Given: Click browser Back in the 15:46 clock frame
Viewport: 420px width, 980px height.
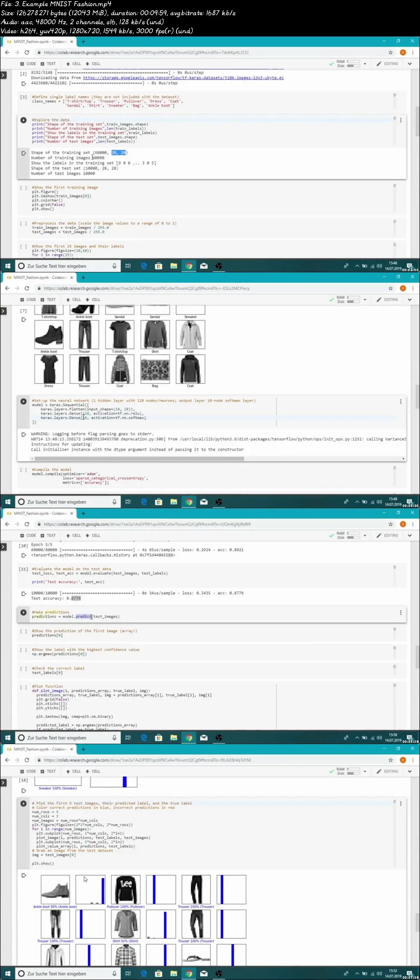Looking at the screenshot, I should (7, 53).
